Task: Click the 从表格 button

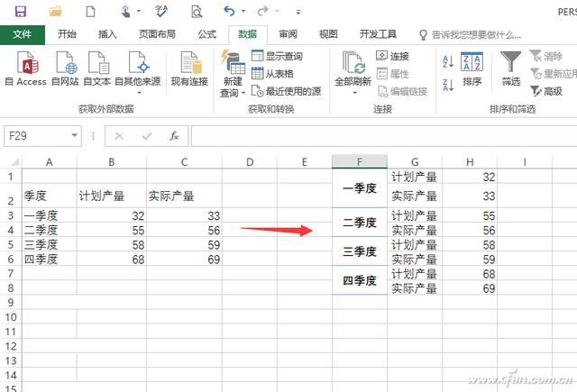Action: point(272,74)
